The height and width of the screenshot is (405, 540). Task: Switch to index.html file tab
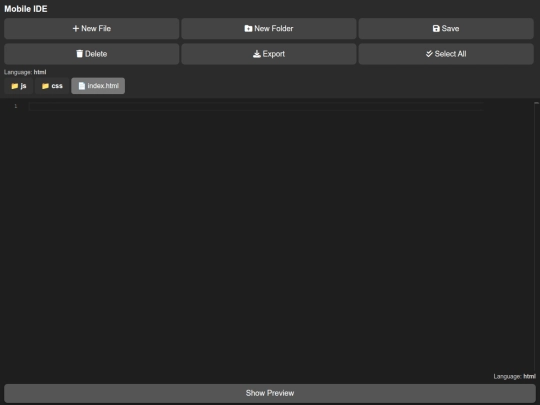pos(98,86)
